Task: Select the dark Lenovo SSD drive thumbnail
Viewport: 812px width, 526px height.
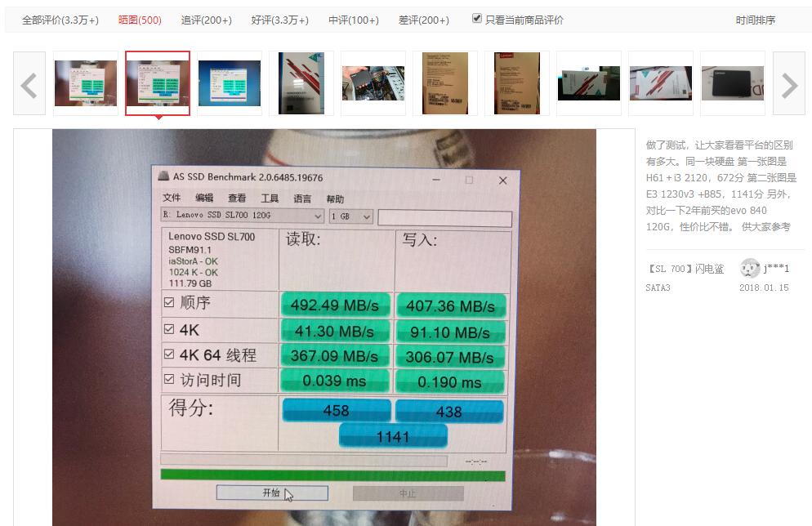Action: click(x=731, y=82)
